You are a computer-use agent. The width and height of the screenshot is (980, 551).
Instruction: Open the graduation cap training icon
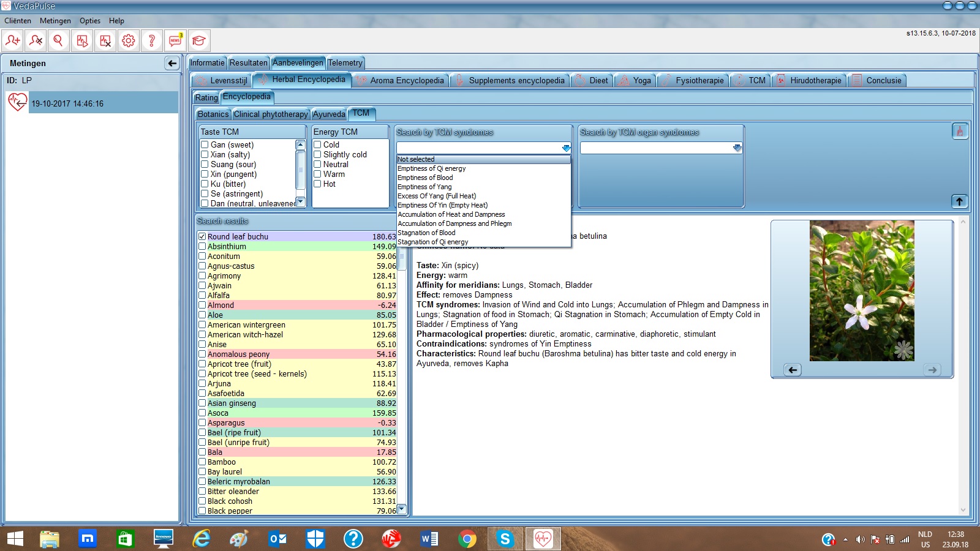198,41
